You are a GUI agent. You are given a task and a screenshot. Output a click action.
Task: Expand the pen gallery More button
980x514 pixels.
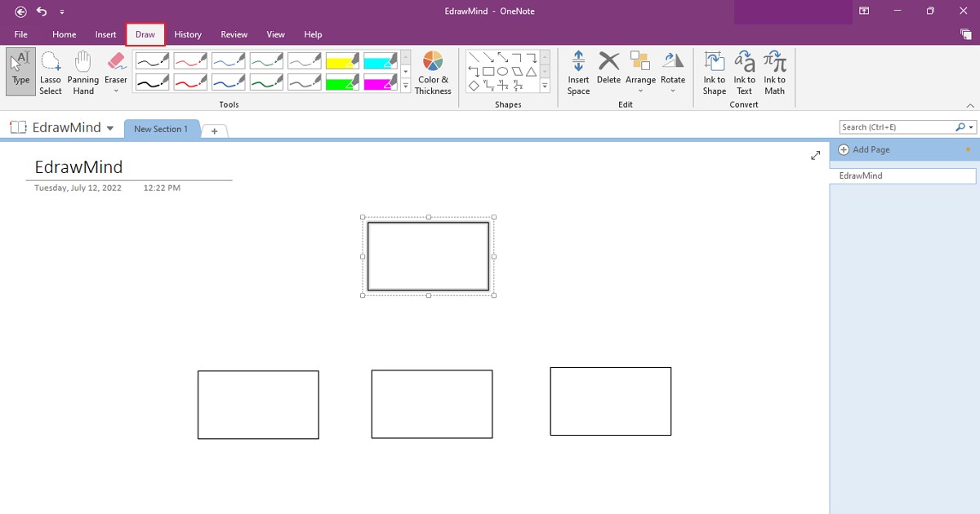coord(406,86)
